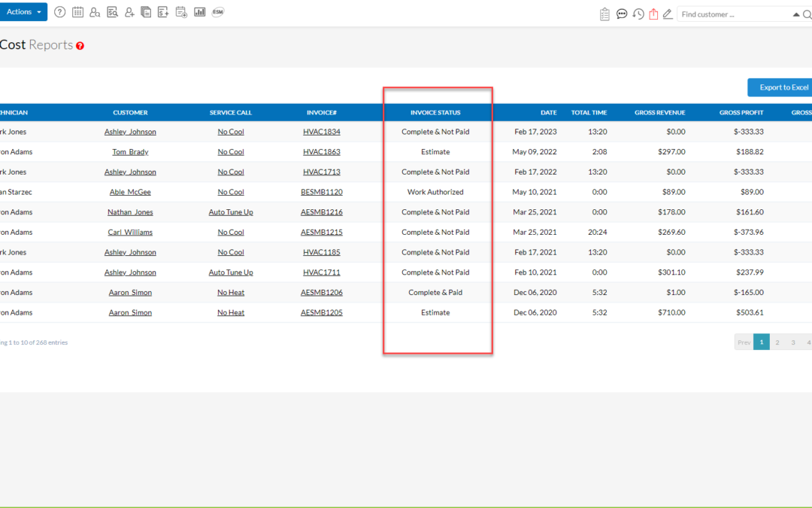Select the customer search icon
Screen dimensions: 812x508
pos(94,11)
